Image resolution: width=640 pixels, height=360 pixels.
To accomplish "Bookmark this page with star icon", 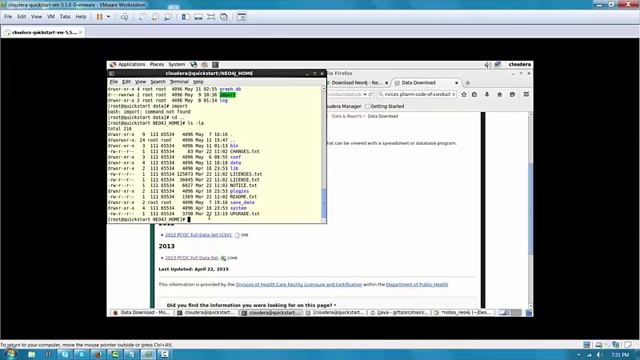I will click(x=464, y=94).
